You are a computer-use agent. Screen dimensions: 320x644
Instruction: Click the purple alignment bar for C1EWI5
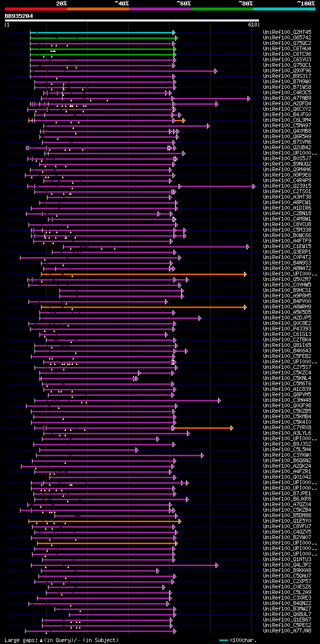(x=155, y=247)
